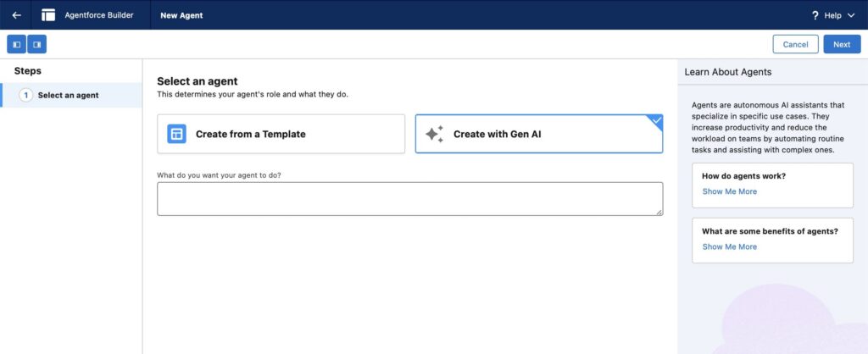Click the selected checkmark on Gen AI card
The image size is (868, 354).
657,120
